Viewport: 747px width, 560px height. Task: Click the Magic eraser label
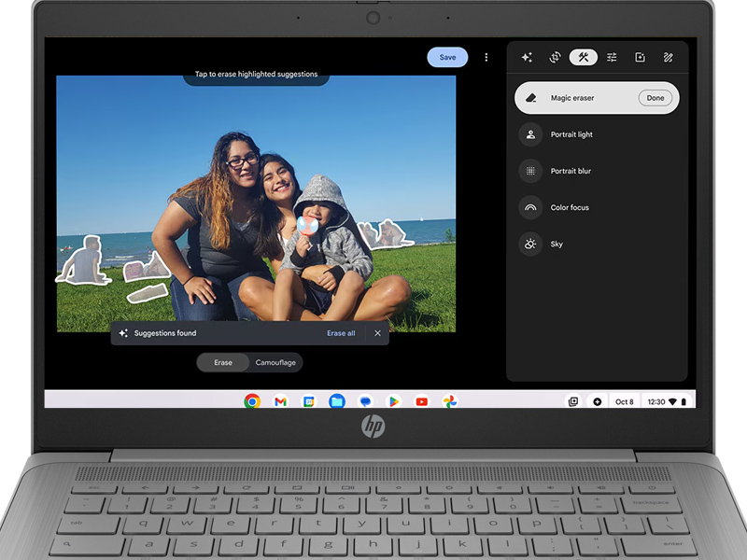[572, 98]
